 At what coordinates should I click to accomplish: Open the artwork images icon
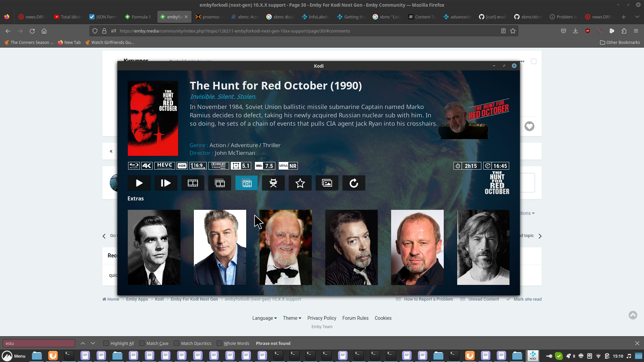tap(327, 183)
